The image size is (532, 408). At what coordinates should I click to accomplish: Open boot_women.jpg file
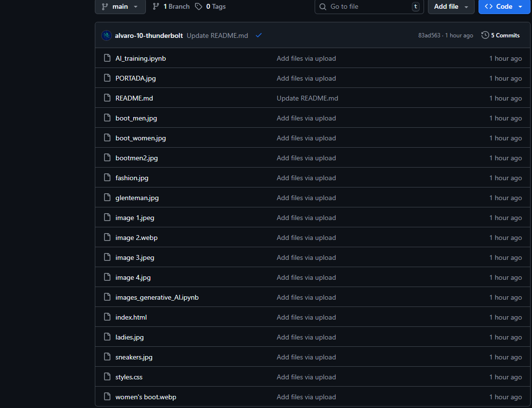[141, 138]
